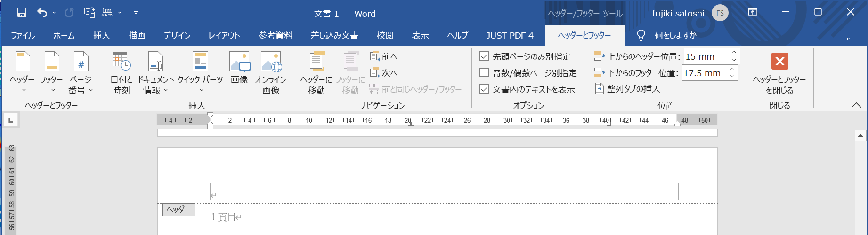Toggle 文書内のテキストを表示 checkbox
Screen dimensions: 868x235
[x=484, y=89]
